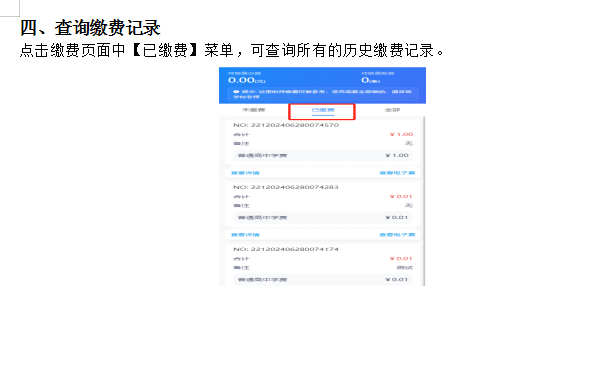The image size is (610, 372).
Task: Click 备注 value 无 in order ending 074570
Action: click(x=409, y=144)
